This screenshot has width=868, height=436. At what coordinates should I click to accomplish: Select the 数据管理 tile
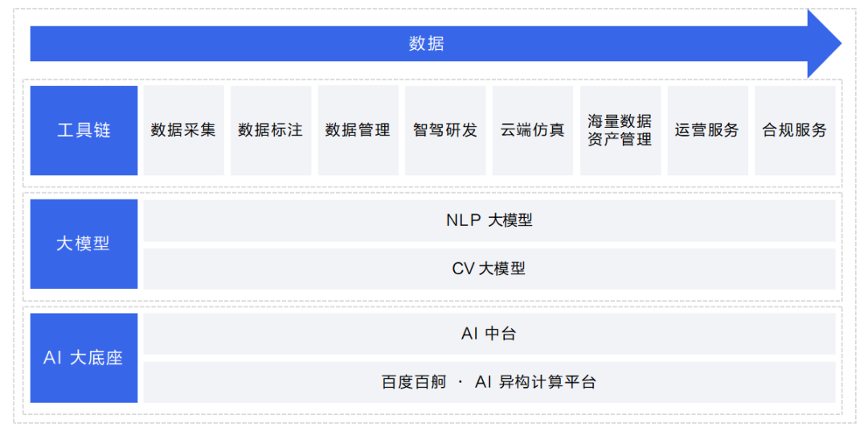click(x=358, y=130)
